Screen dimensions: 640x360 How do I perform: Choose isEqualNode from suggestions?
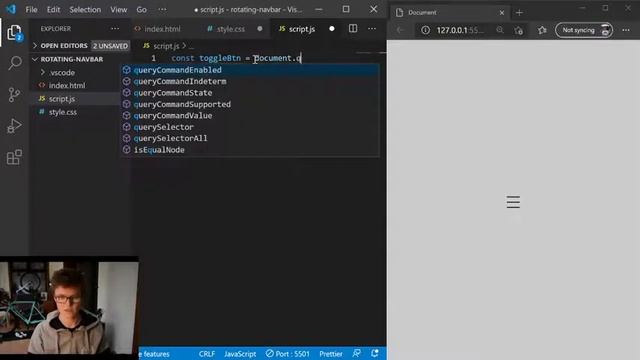point(250,150)
